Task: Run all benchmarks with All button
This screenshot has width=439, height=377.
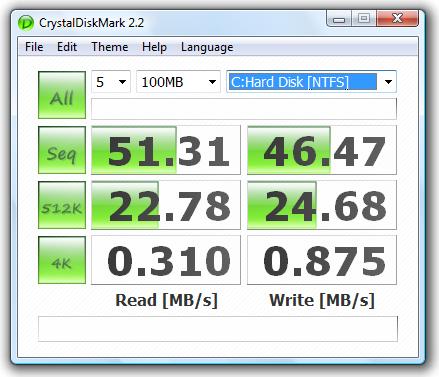Action: 62,95
